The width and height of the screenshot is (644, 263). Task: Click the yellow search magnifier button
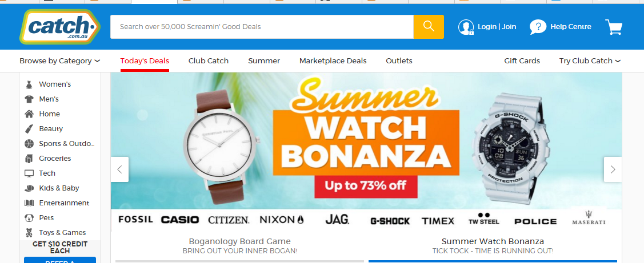(429, 27)
